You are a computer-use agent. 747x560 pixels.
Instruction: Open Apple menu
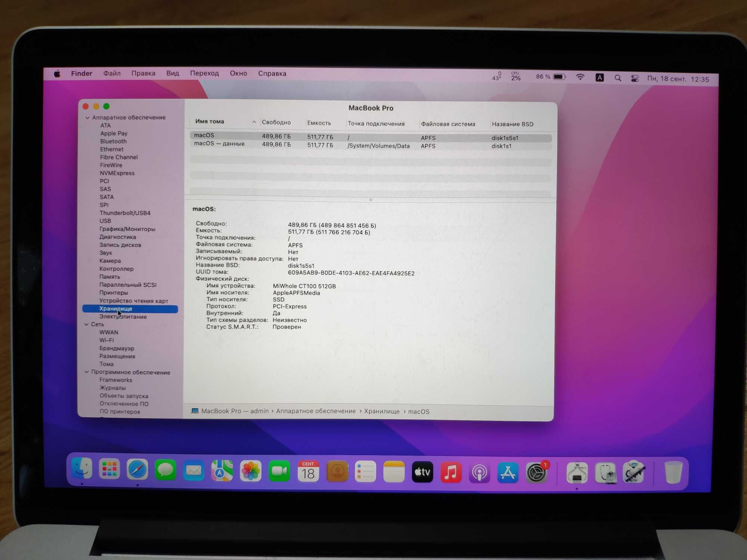57,74
